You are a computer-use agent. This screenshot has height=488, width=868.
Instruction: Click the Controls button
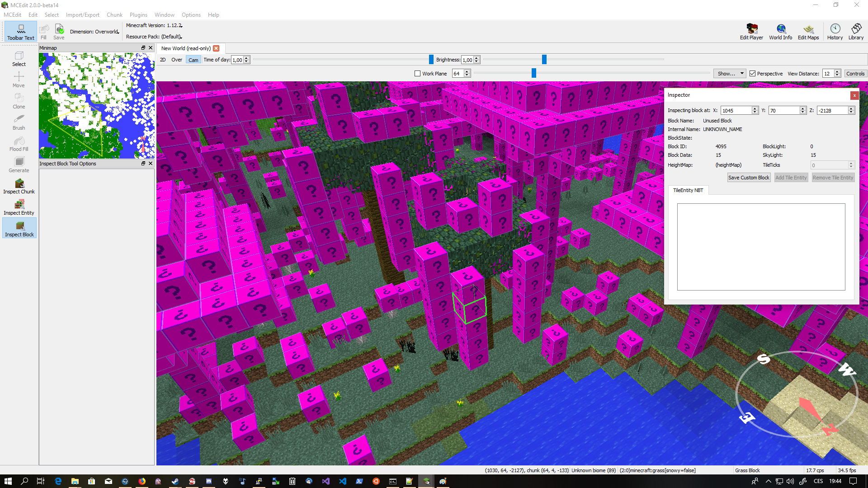point(855,74)
